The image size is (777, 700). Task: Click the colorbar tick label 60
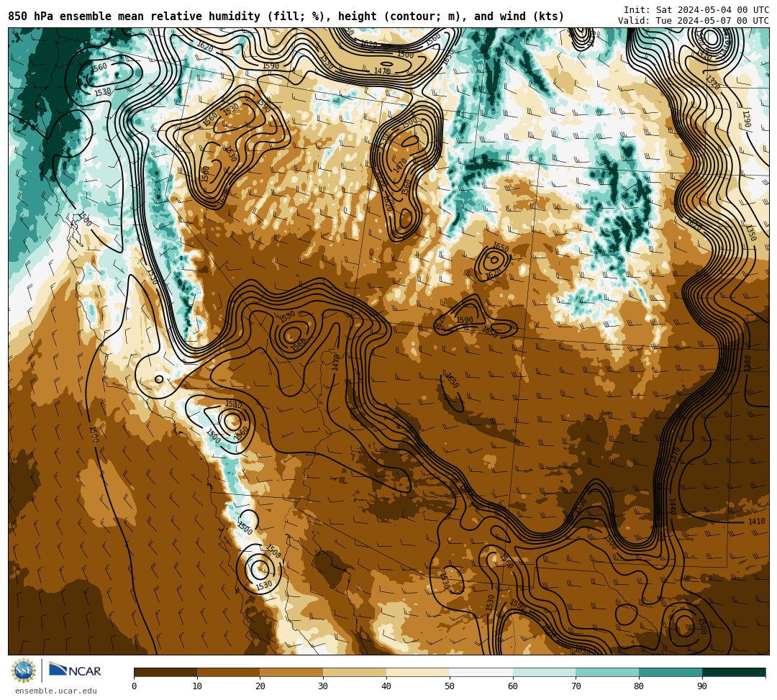click(513, 686)
